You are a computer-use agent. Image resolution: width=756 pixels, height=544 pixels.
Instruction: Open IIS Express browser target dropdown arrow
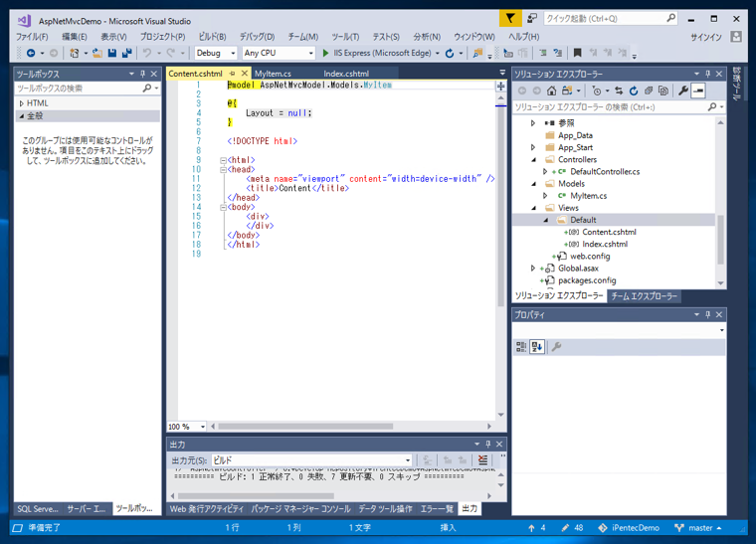pyautogui.click(x=438, y=53)
